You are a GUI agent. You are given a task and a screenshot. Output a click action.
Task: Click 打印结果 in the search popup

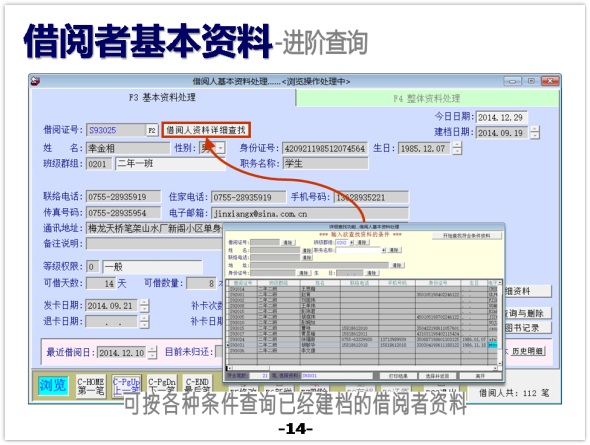tap(398, 376)
